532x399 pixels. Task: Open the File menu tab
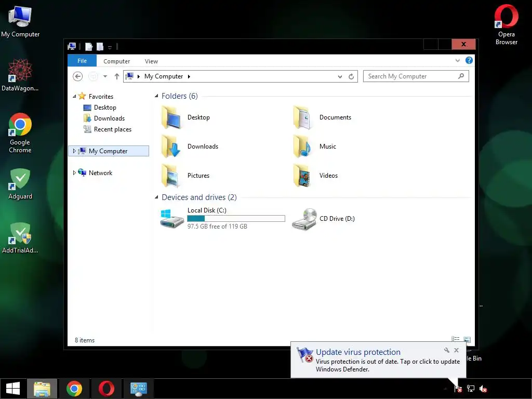click(x=82, y=61)
